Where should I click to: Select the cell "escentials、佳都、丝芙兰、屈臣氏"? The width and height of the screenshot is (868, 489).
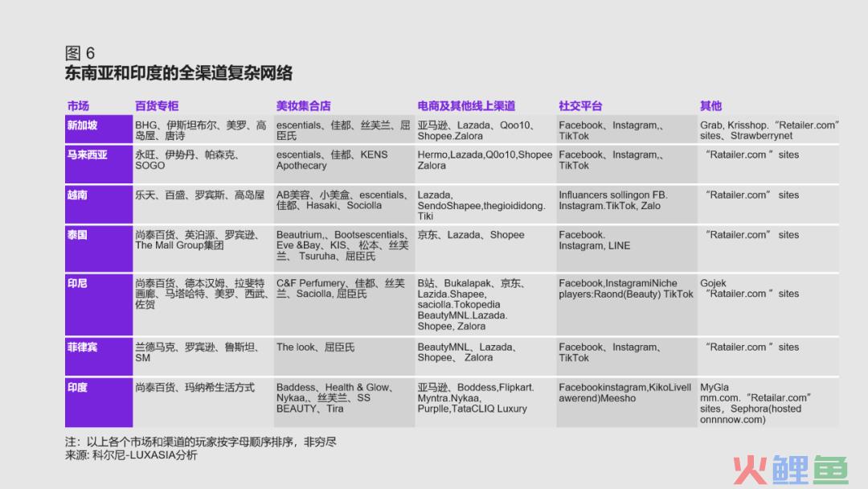(344, 129)
